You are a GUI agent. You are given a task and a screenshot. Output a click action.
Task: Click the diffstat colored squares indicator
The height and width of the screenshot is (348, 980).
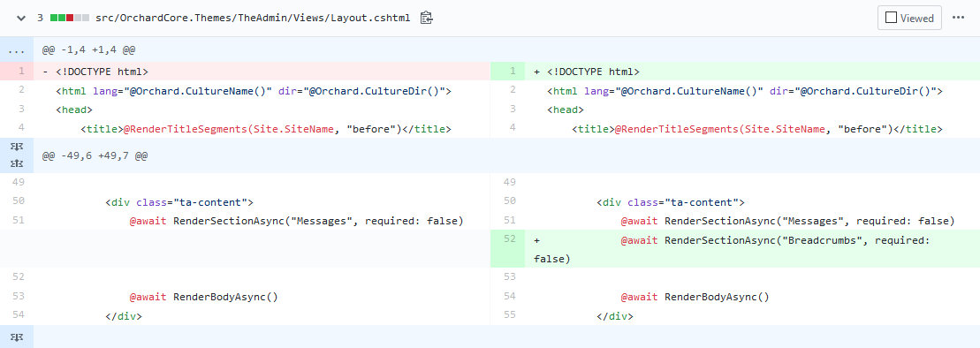tap(70, 19)
